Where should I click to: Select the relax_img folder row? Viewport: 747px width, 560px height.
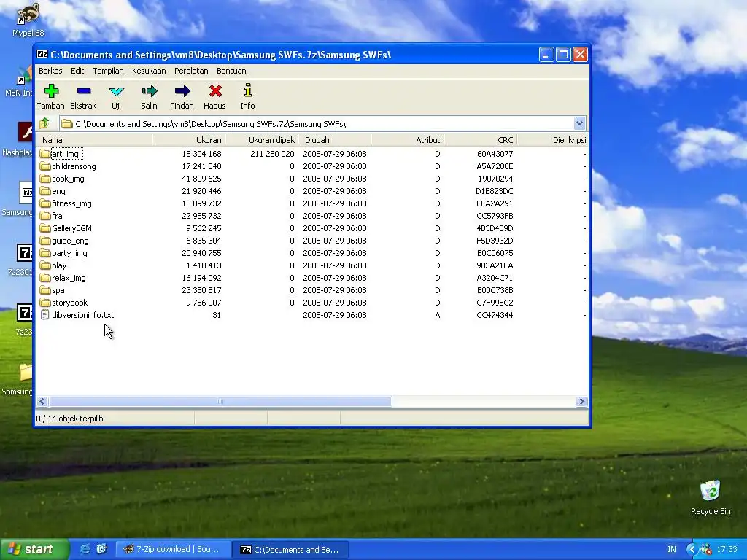312,278
